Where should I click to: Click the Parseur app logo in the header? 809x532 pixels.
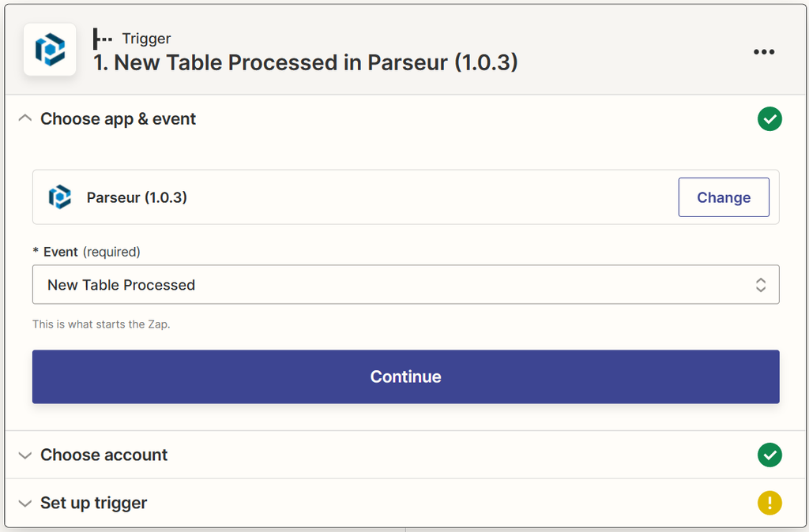(49, 50)
